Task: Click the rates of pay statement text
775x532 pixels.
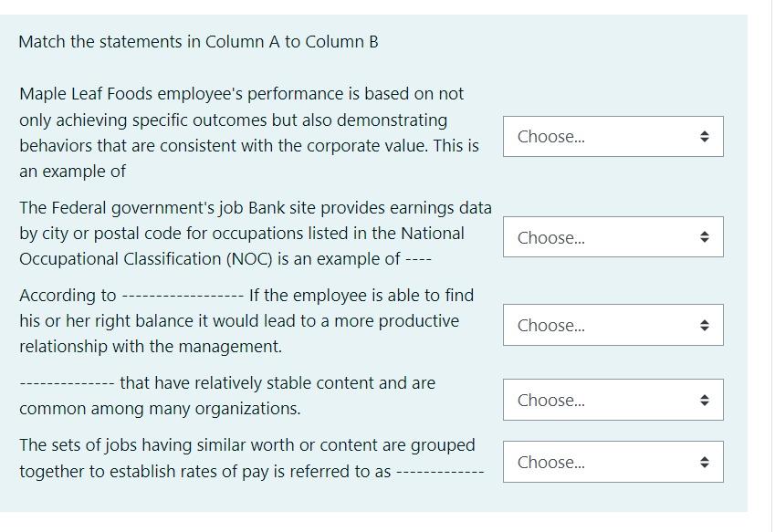Action: click(x=246, y=458)
